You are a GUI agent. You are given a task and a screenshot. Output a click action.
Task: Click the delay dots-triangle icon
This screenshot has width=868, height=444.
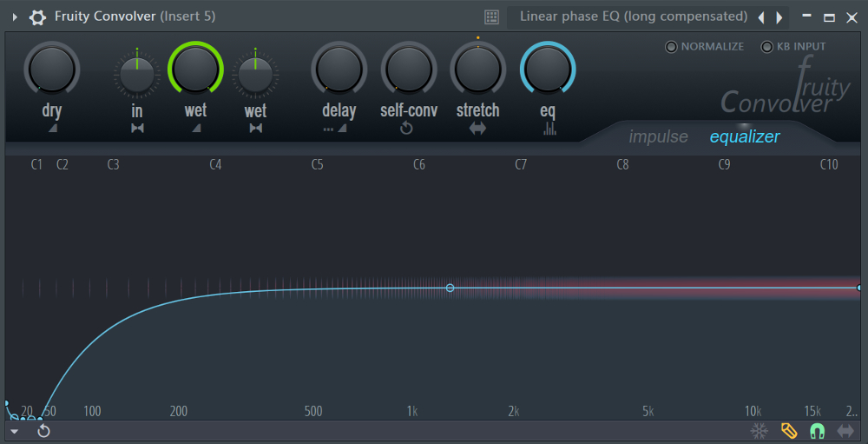coord(335,129)
